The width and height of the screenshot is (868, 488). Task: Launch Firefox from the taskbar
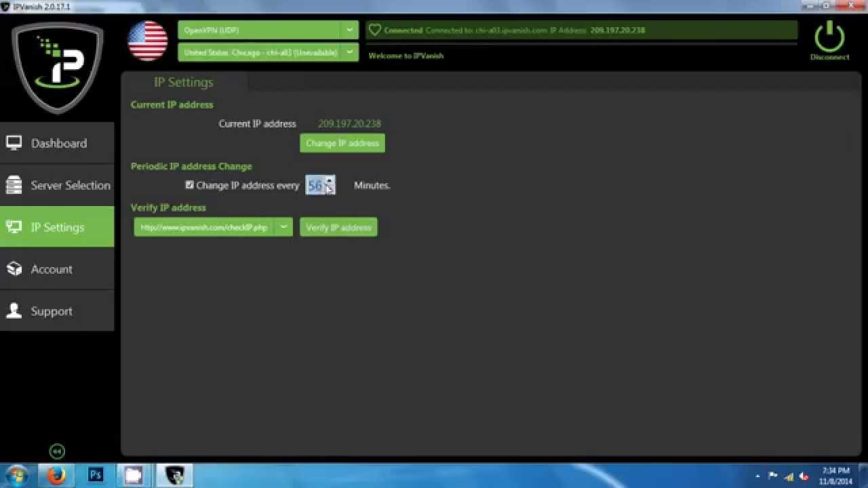pos(56,475)
